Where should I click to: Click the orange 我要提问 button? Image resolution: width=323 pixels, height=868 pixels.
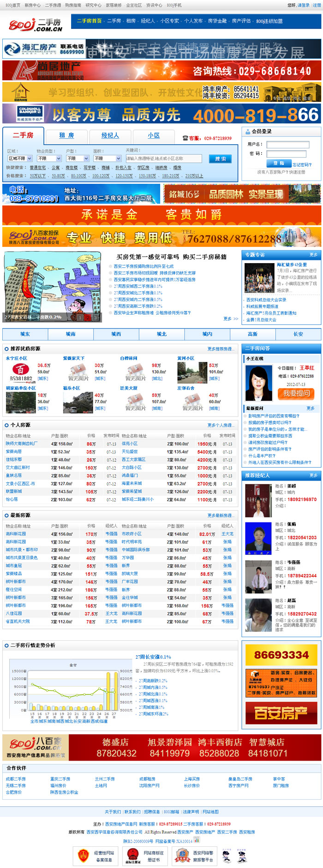pyautogui.click(x=295, y=393)
